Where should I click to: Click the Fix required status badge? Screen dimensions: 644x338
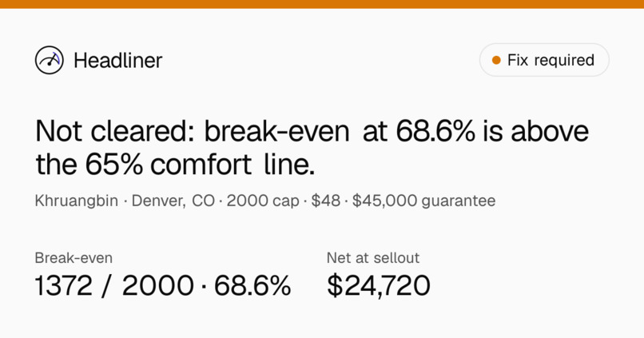[x=544, y=60]
